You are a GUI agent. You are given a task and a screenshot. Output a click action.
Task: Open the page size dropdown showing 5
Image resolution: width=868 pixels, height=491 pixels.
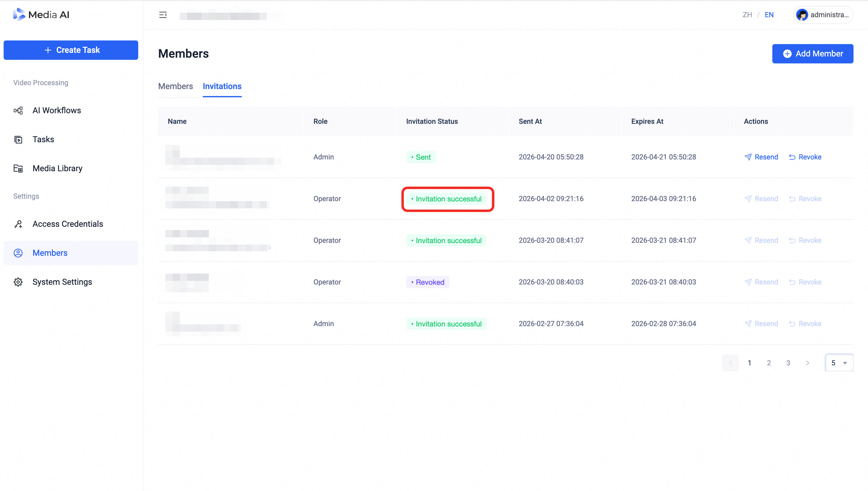[839, 363]
